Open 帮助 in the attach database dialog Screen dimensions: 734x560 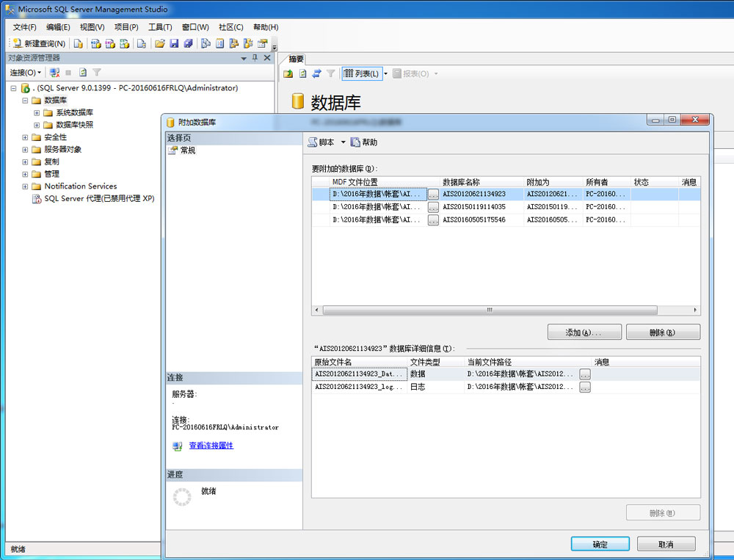point(364,142)
